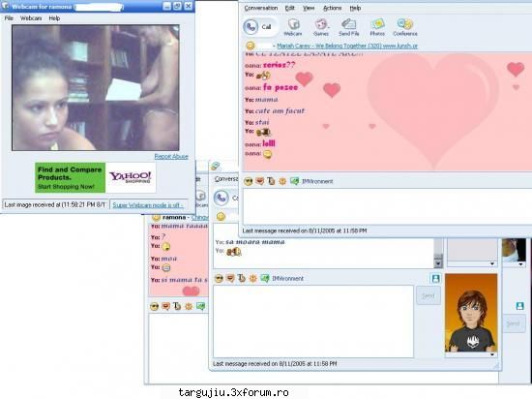Open dropdown arrow below gray contact image
532x399 pixels.
coord(492,263)
